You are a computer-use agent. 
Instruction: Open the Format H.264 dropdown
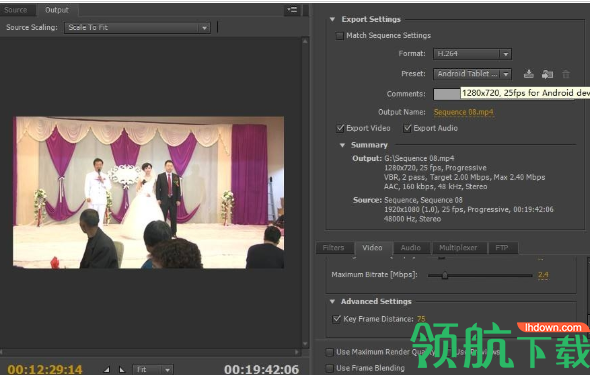[x=472, y=54]
